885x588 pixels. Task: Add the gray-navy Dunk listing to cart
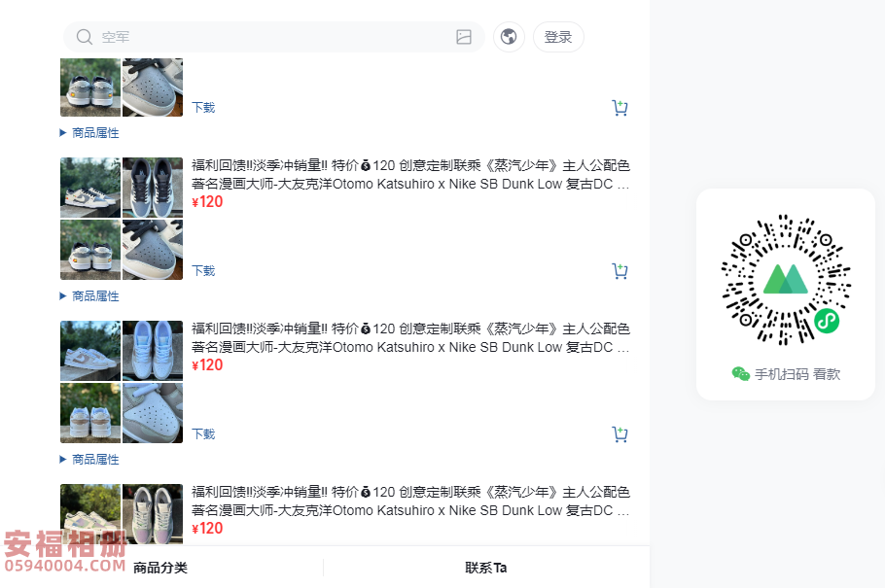tap(619, 271)
